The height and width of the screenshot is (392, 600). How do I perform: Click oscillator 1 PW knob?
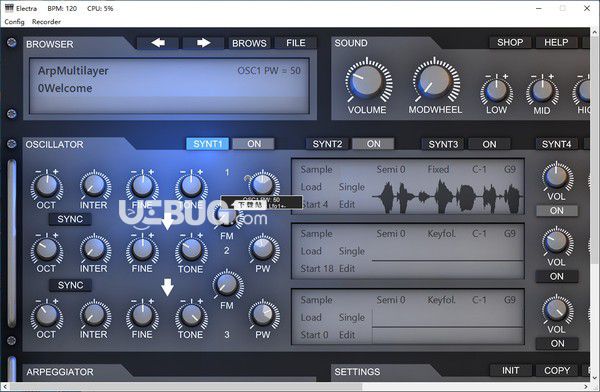pyautogui.click(x=263, y=185)
